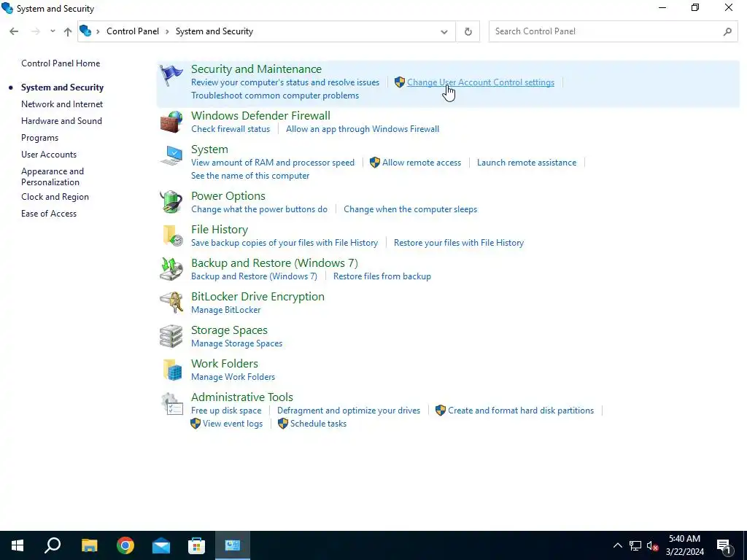Open Free up disk space link
Viewport: 747px width, 560px height.
[x=226, y=411]
